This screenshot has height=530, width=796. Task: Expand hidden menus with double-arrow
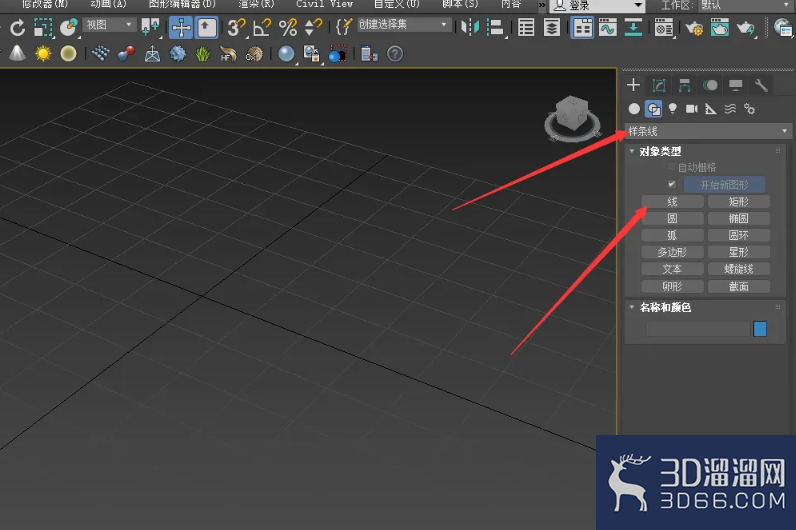tap(542, 5)
